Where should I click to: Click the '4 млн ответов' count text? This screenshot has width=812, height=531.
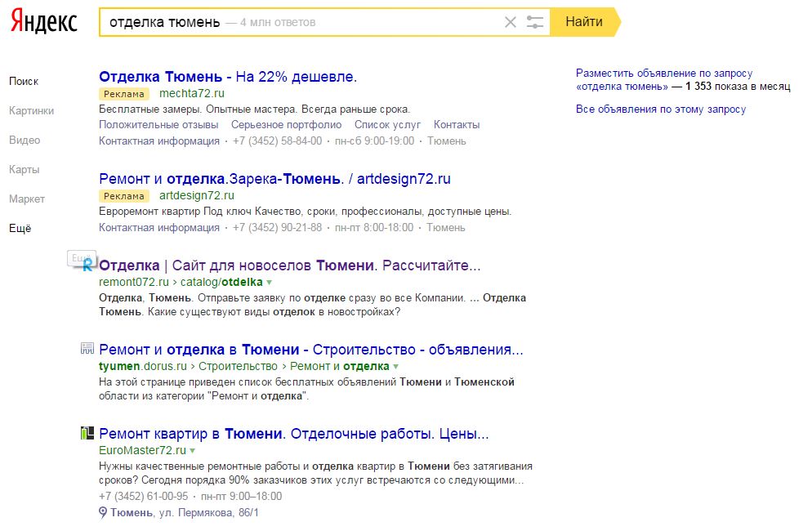coord(278,23)
